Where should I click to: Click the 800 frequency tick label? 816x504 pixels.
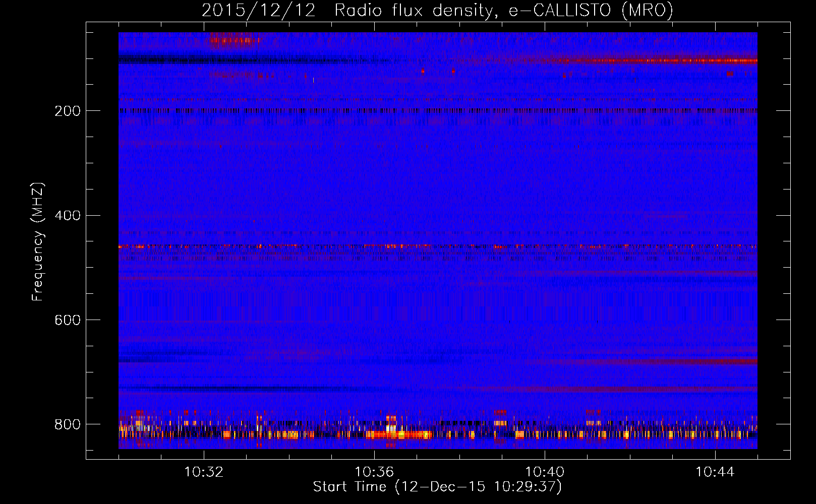coord(68,424)
